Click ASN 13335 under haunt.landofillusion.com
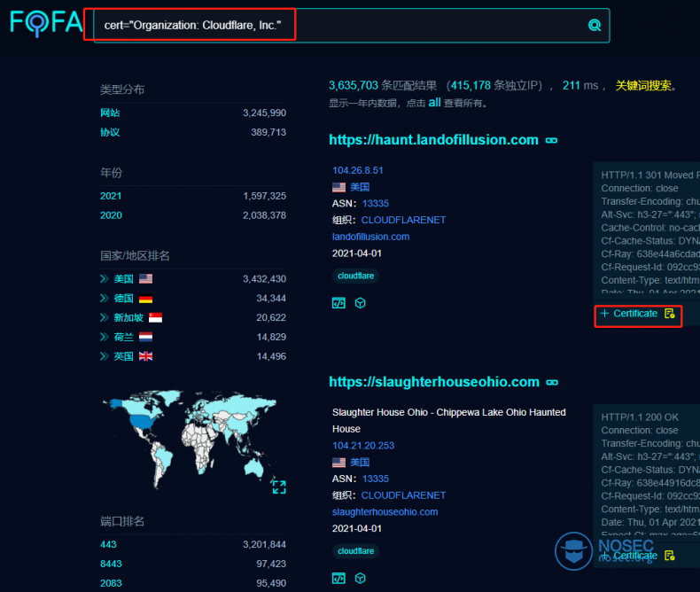The width and height of the screenshot is (700, 592). click(376, 204)
